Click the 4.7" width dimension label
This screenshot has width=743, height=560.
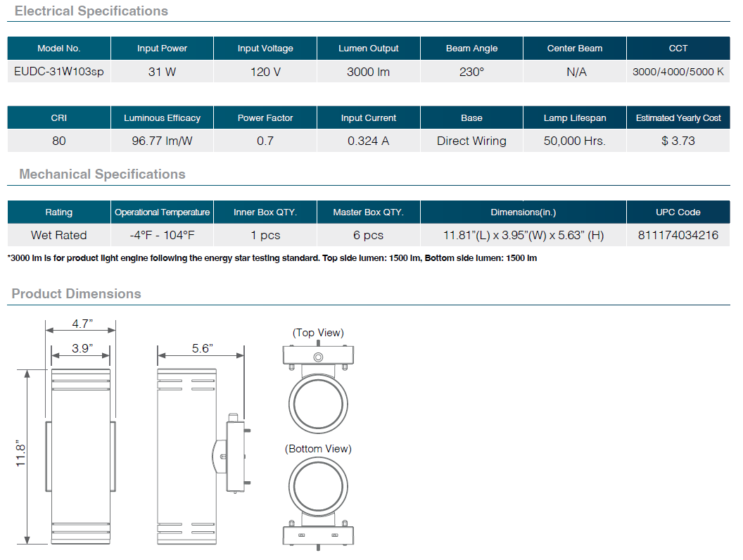[82, 325]
